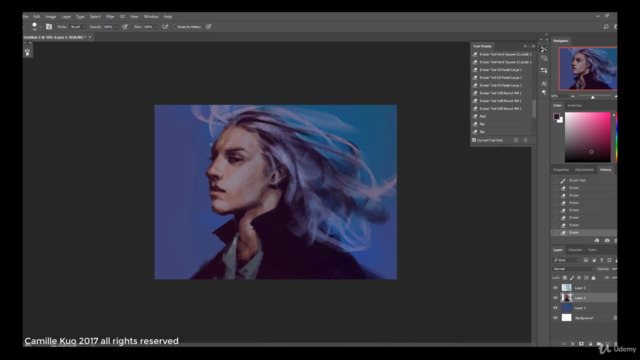Screen dimensions: 640x360
Task: Create new document from current state icon
Action: pos(597,240)
